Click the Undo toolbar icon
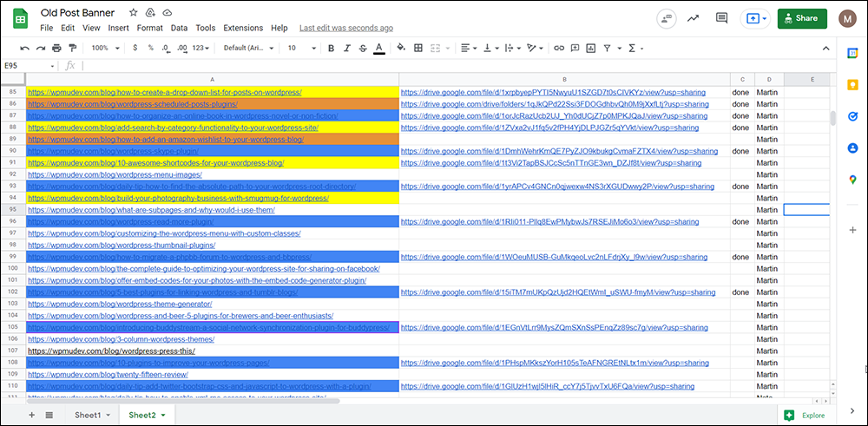Viewport: 868px width, 426px height. tap(24, 48)
